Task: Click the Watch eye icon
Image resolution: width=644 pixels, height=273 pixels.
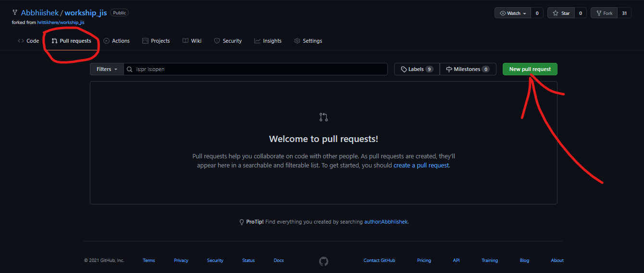Action: click(x=503, y=13)
